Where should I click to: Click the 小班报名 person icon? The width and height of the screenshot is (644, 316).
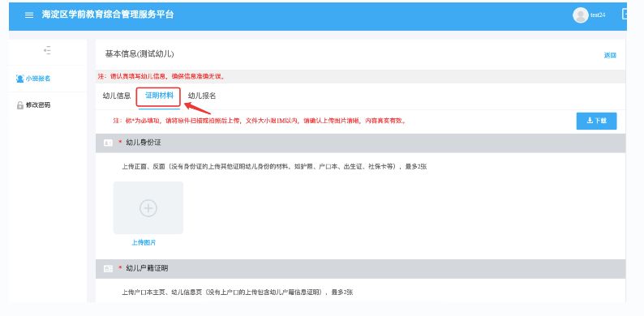pos(19,79)
